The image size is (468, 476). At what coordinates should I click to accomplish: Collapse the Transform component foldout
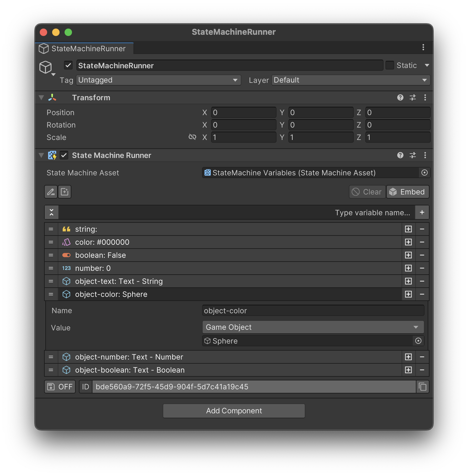pyautogui.click(x=41, y=97)
